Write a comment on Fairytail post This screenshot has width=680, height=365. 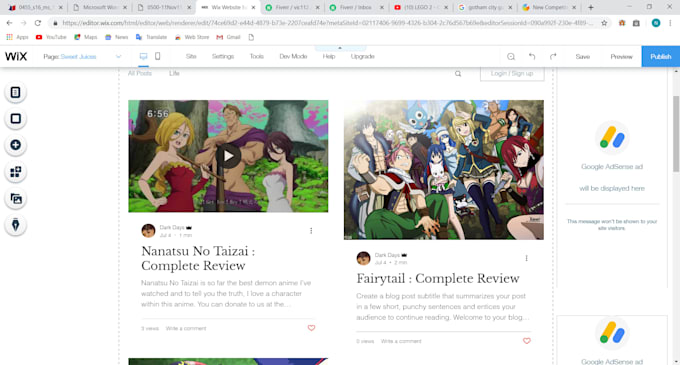pos(401,342)
